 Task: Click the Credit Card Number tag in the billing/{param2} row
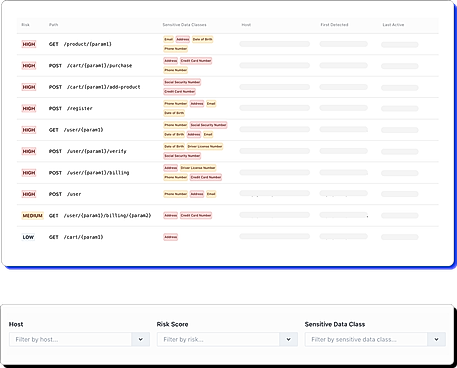point(196,215)
